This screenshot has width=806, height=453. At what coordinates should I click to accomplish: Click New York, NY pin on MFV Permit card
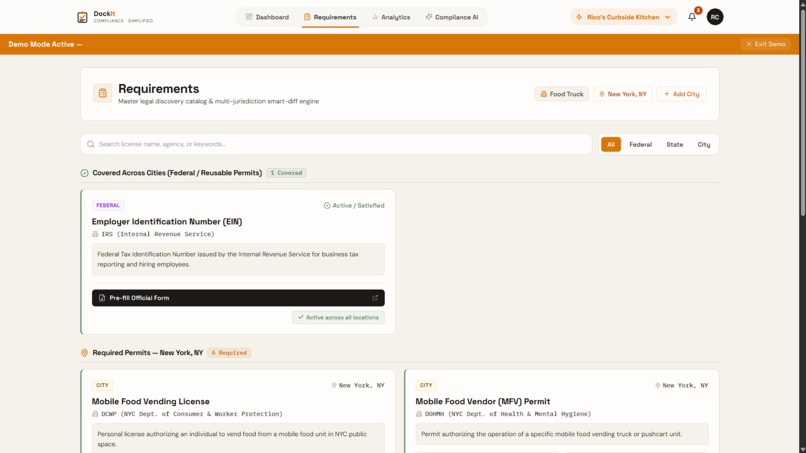pos(657,385)
